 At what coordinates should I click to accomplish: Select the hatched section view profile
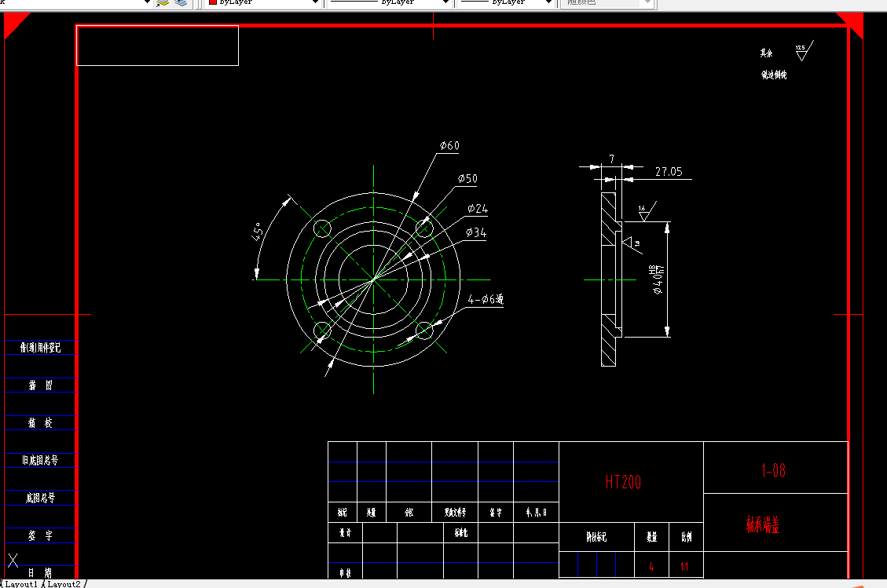pos(611,279)
